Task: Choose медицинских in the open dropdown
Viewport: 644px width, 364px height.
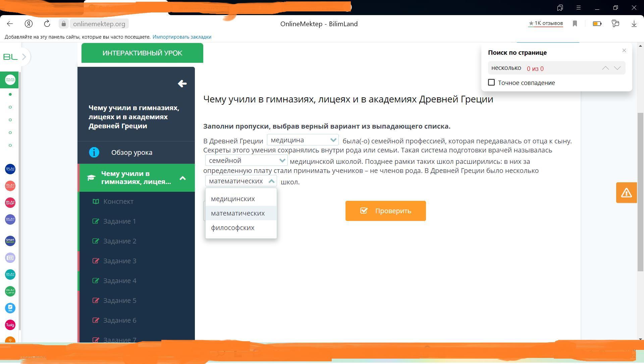Action: (233, 199)
